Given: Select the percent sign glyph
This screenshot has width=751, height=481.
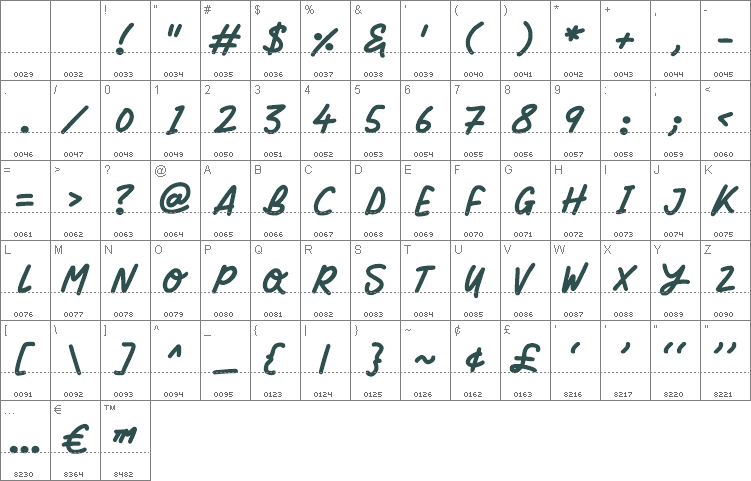Looking at the screenshot, I should tap(326, 40).
